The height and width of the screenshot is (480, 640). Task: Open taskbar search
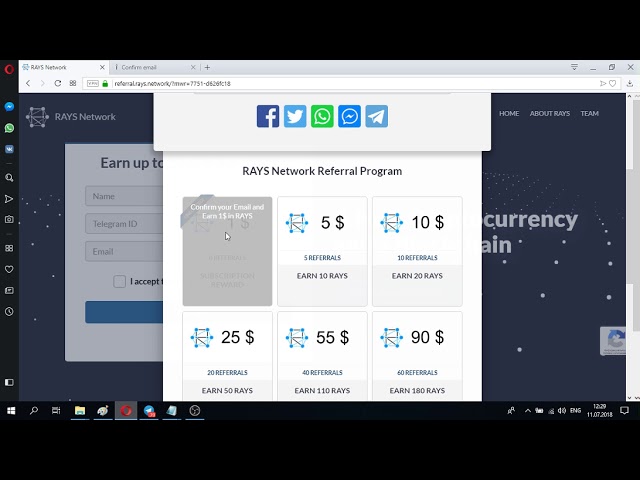tap(33, 411)
